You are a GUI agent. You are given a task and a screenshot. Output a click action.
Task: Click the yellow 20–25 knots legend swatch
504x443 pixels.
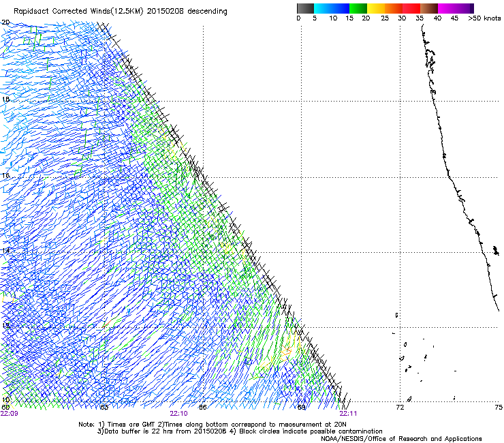(x=375, y=8)
